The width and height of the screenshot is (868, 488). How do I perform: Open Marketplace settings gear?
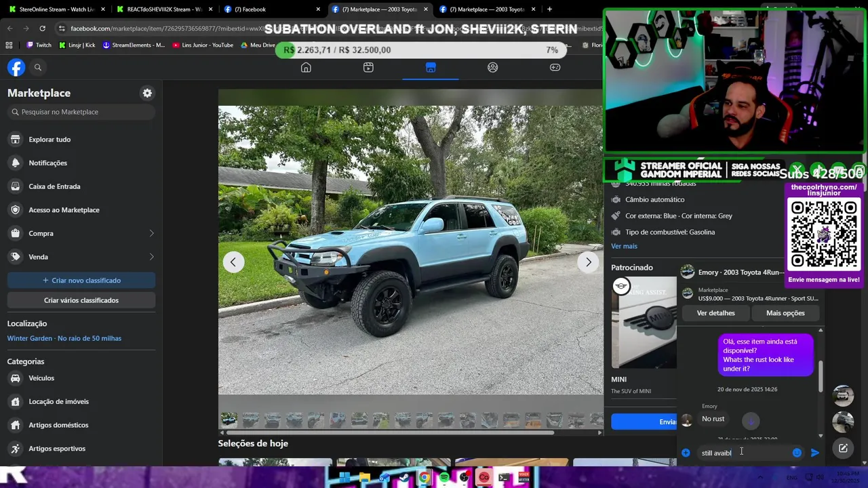(147, 93)
